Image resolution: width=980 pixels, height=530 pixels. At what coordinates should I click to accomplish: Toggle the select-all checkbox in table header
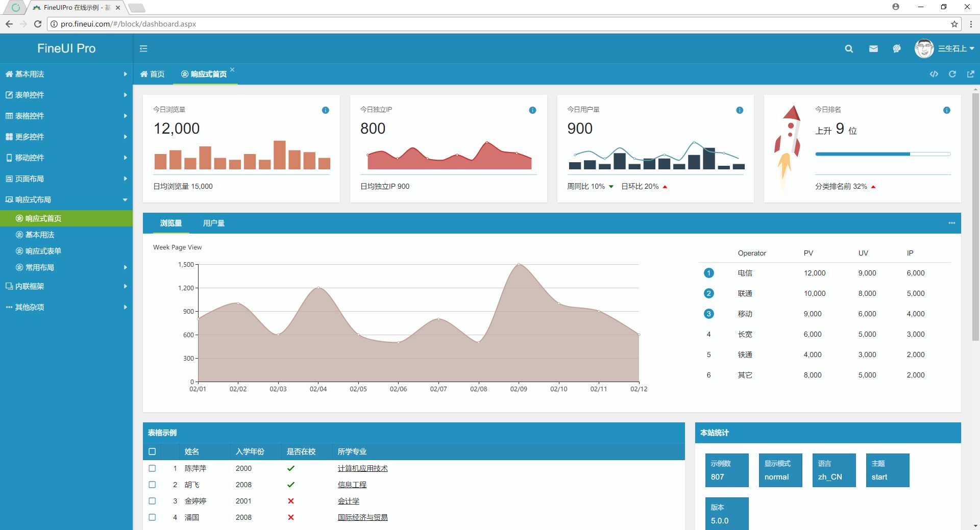(152, 451)
